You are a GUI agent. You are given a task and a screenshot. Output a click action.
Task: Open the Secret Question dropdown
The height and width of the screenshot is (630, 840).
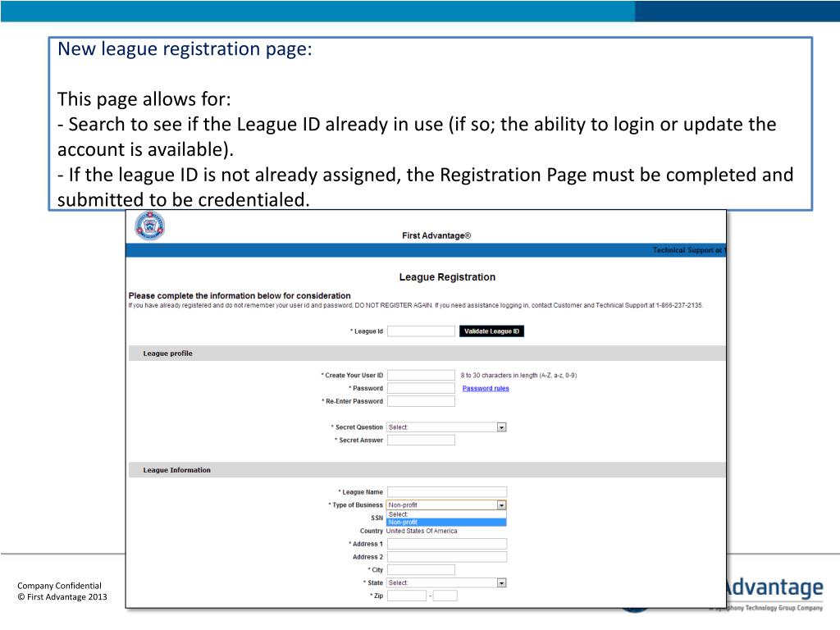coord(447,427)
